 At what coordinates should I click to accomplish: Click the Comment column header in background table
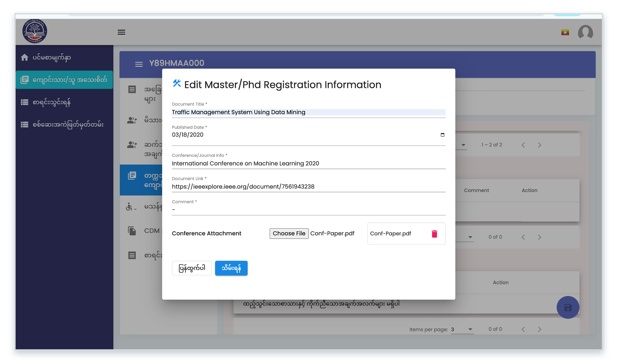(x=477, y=190)
